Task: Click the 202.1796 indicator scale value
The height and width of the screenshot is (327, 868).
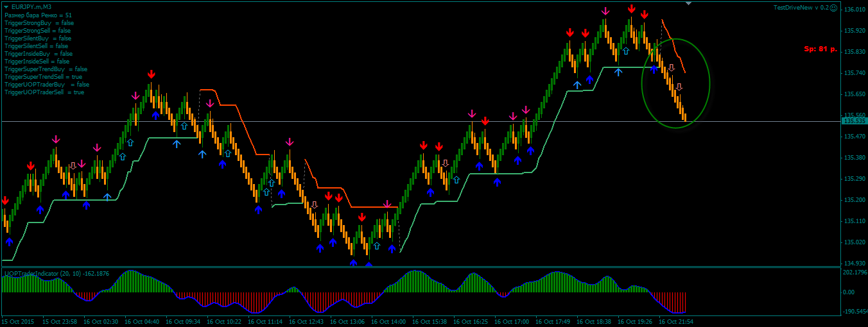Action: [x=855, y=272]
